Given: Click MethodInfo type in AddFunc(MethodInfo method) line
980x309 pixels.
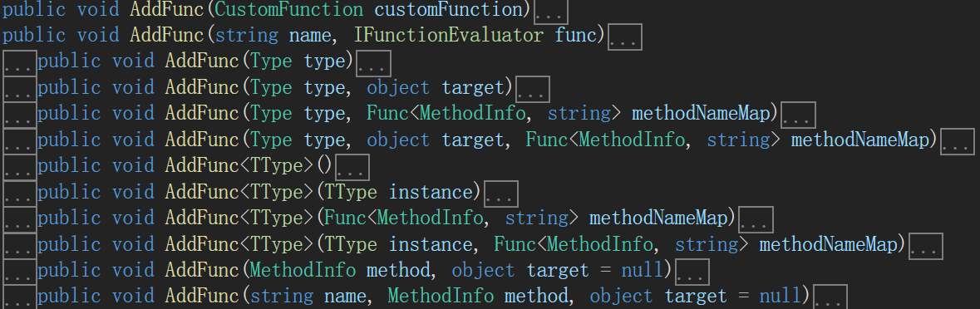Looking at the screenshot, I should (x=303, y=270).
